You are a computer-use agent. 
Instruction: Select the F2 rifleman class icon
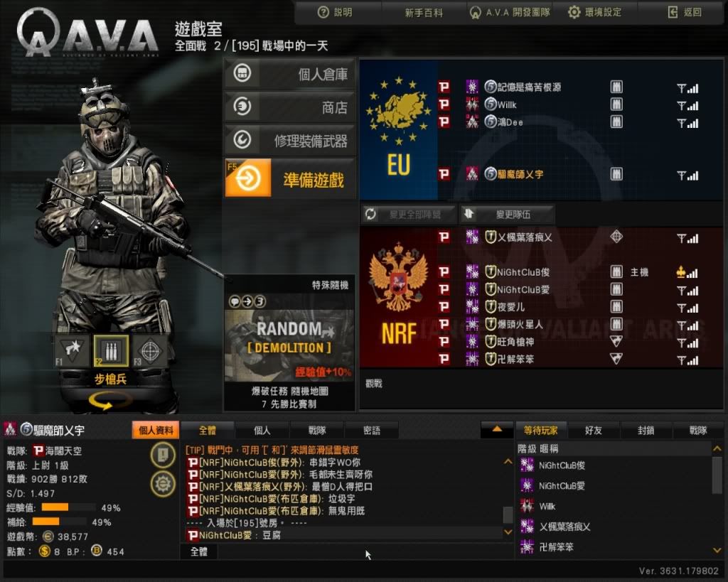click(111, 351)
